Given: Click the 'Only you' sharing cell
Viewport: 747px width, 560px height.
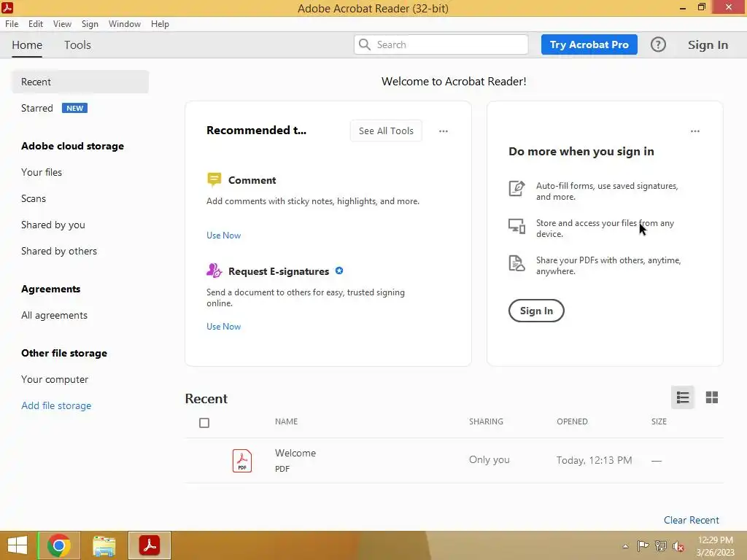Looking at the screenshot, I should pyautogui.click(x=489, y=459).
